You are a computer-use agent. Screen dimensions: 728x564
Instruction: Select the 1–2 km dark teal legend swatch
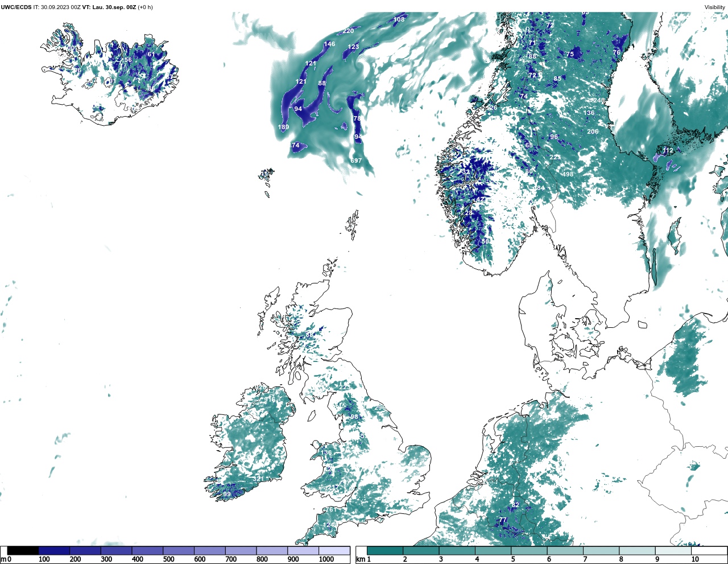pyautogui.click(x=385, y=551)
